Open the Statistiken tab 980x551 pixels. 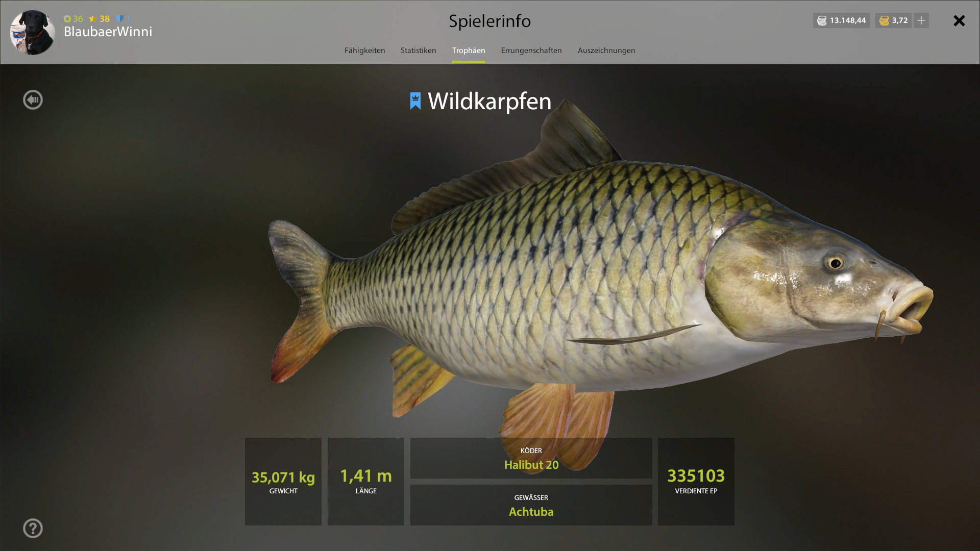(418, 51)
